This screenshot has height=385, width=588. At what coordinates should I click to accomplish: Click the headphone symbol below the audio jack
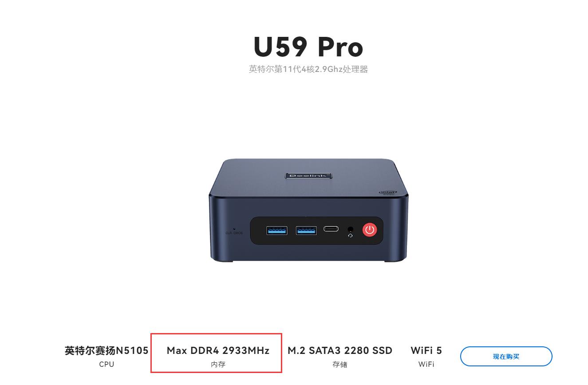(351, 235)
